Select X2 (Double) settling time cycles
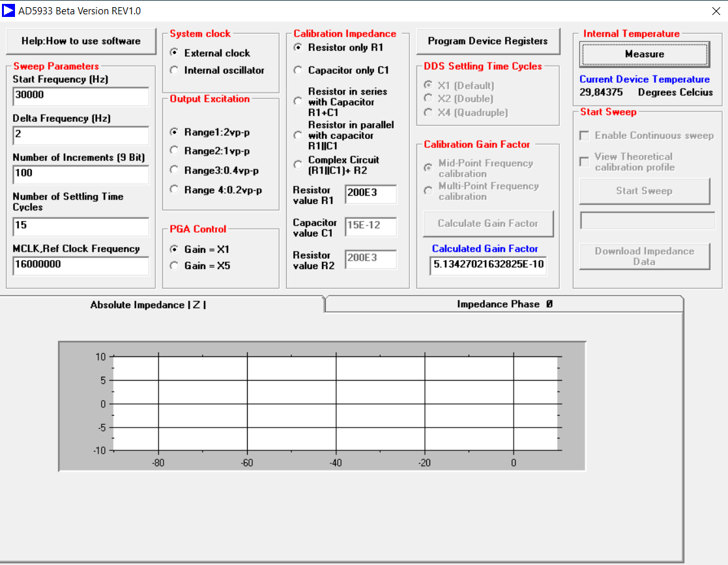 click(x=459, y=98)
